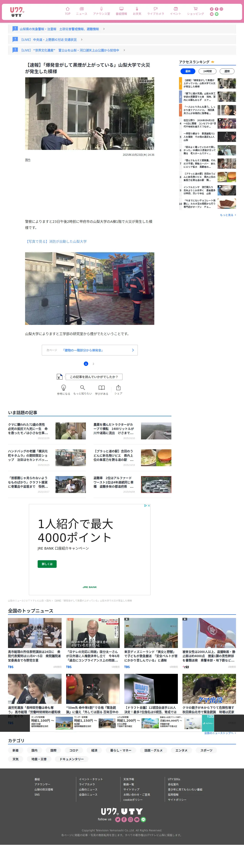Open 盗難車 2位はアルファード article
The height and width of the screenshot is (868, 244).
point(132,485)
